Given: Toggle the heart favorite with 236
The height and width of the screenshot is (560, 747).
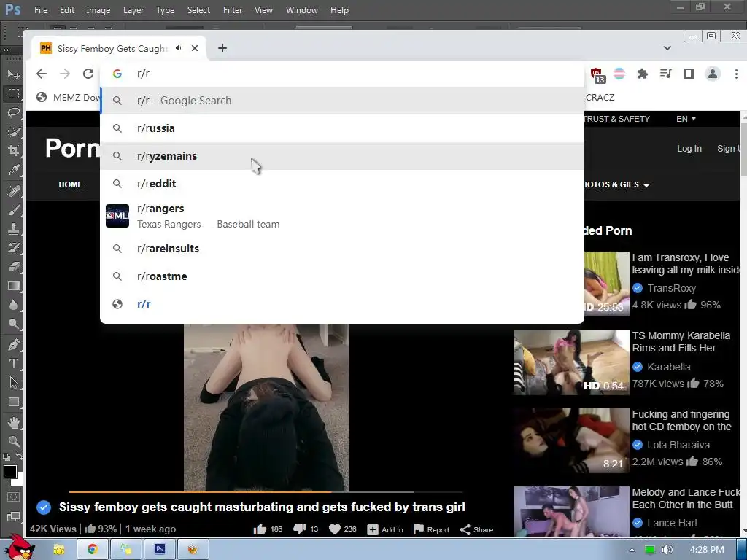Looking at the screenshot, I should point(343,529).
